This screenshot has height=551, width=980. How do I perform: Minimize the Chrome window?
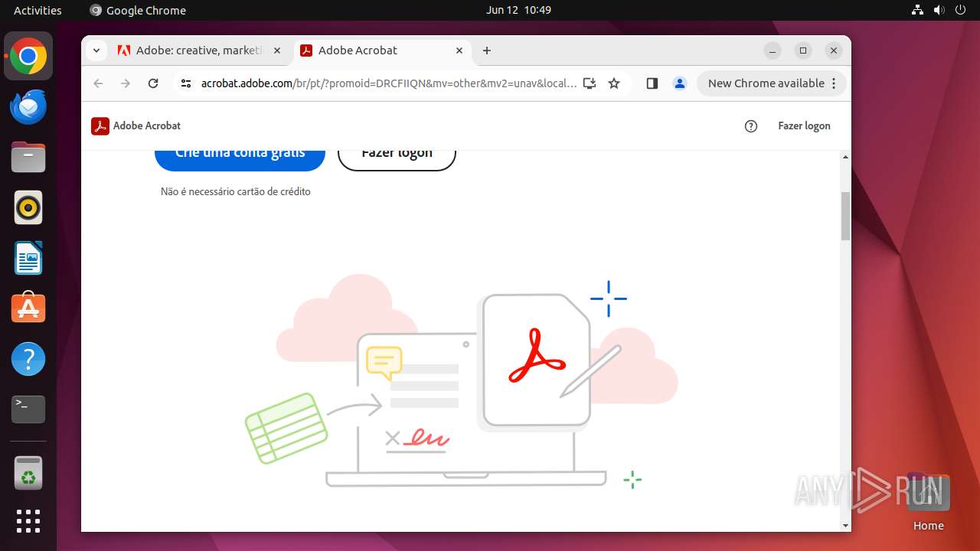(x=773, y=51)
